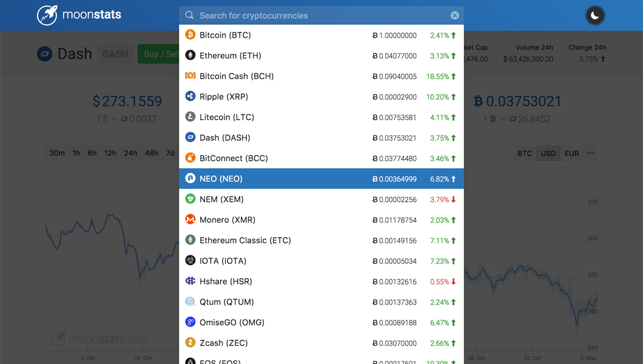The image size is (643, 364).
Task: Click the Monero orange M icon
Action: (190, 219)
